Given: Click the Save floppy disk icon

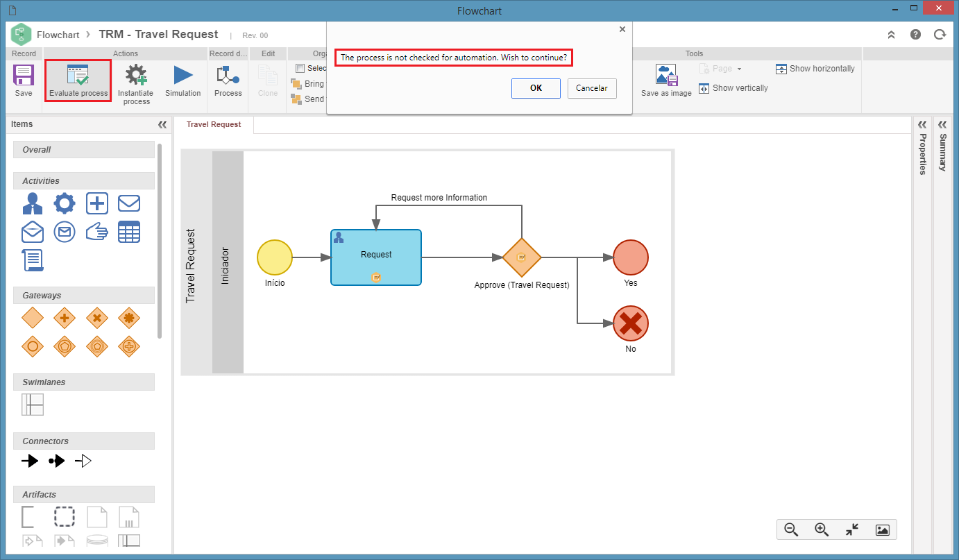Looking at the screenshot, I should [x=24, y=75].
